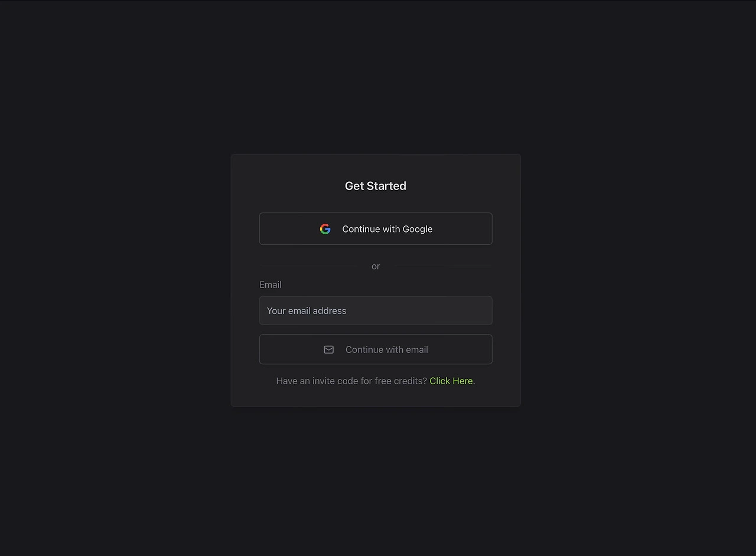Click the Email field label

pos(271,284)
